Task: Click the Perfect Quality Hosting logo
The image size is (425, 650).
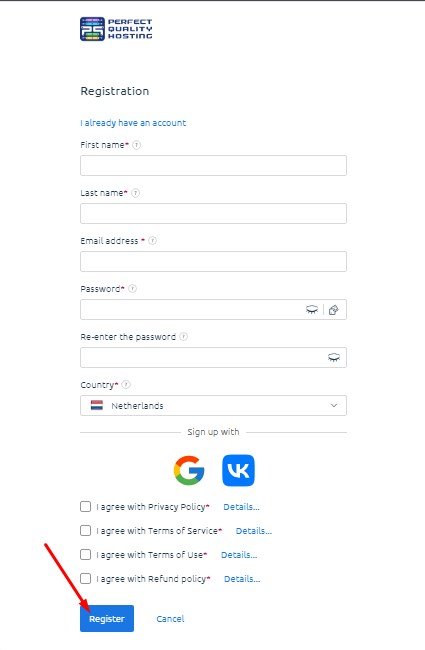Action: point(116,29)
